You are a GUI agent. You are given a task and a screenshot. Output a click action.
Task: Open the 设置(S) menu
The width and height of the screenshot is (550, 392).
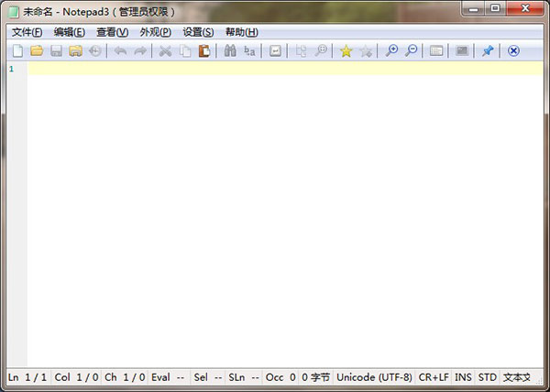(197, 32)
